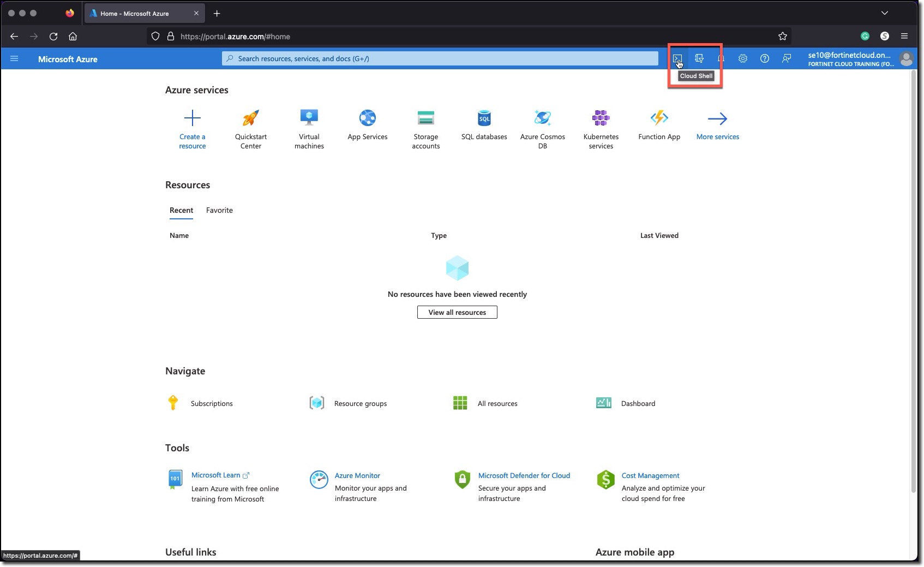The width and height of the screenshot is (924, 567).
Task: Open the Help question mark icon
Action: tap(765, 58)
